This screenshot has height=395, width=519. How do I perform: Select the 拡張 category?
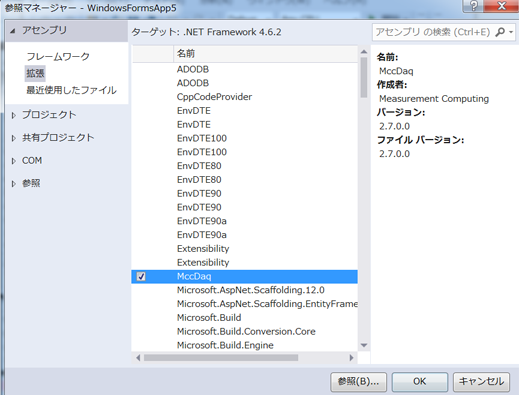35,73
